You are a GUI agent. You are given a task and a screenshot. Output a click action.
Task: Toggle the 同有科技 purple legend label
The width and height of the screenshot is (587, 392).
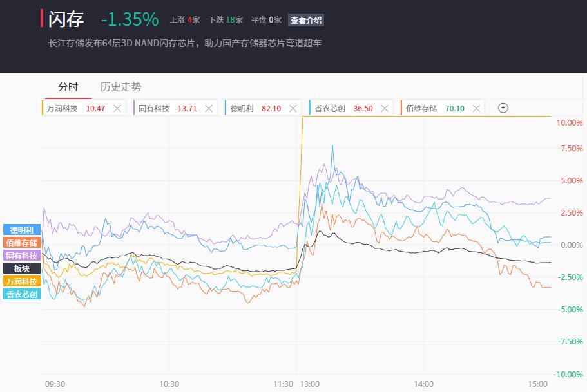pos(22,256)
